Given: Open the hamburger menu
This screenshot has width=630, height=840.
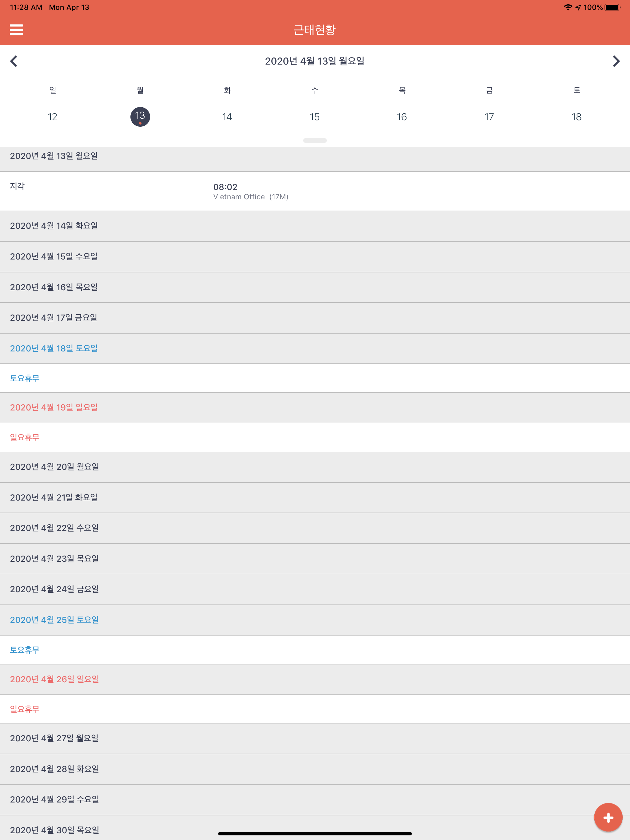Looking at the screenshot, I should point(16,30).
